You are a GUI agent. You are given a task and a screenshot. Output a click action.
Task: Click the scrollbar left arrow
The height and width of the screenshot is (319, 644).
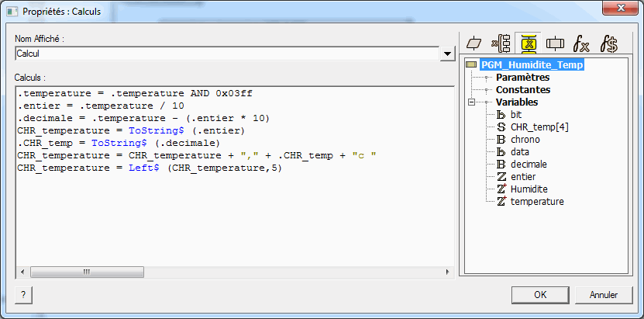[22, 272]
